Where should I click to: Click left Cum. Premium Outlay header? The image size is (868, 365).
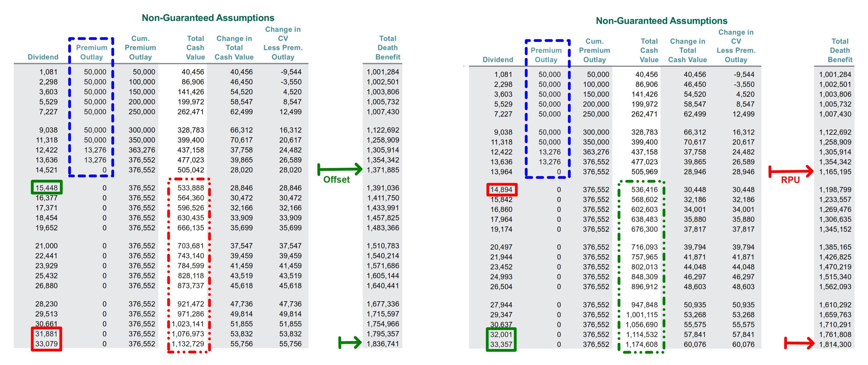pyautogui.click(x=140, y=47)
